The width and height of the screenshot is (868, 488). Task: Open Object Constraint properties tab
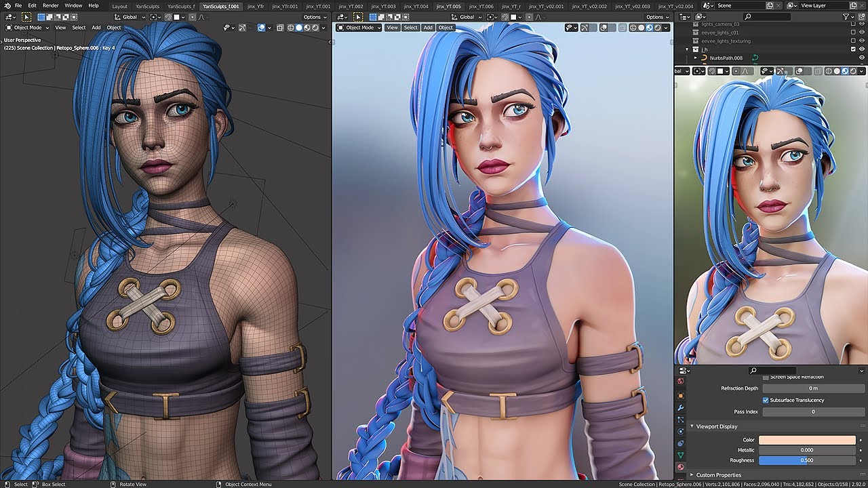point(680,443)
